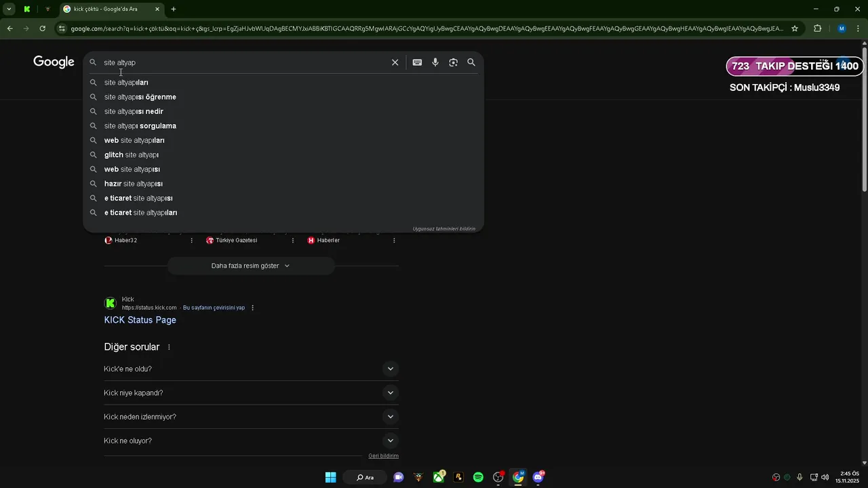Open Rockstar Games Launcher from taskbar

458,477
